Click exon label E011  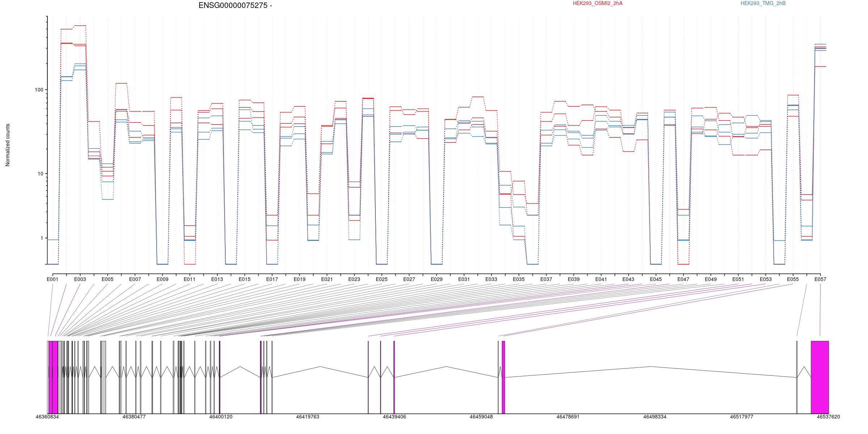pyautogui.click(x=190, y=279)
